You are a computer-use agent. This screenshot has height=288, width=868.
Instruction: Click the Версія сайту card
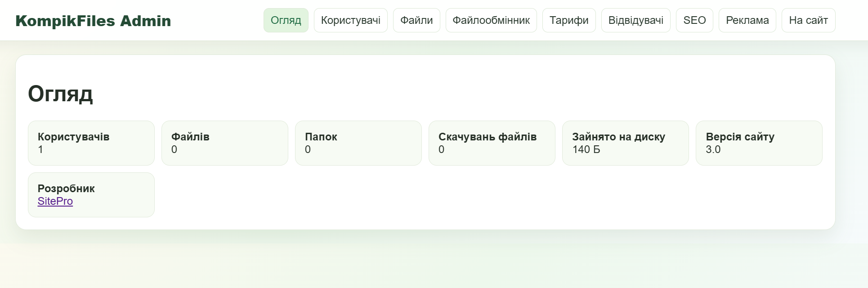tap(759, 143)
